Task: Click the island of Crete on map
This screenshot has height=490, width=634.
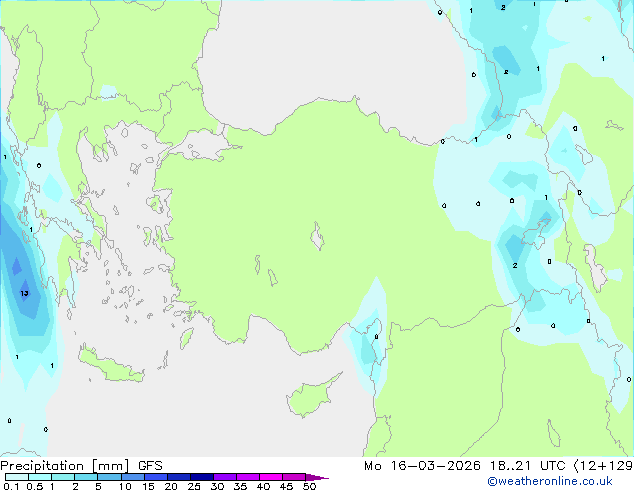Action: (x=111, y=364)
